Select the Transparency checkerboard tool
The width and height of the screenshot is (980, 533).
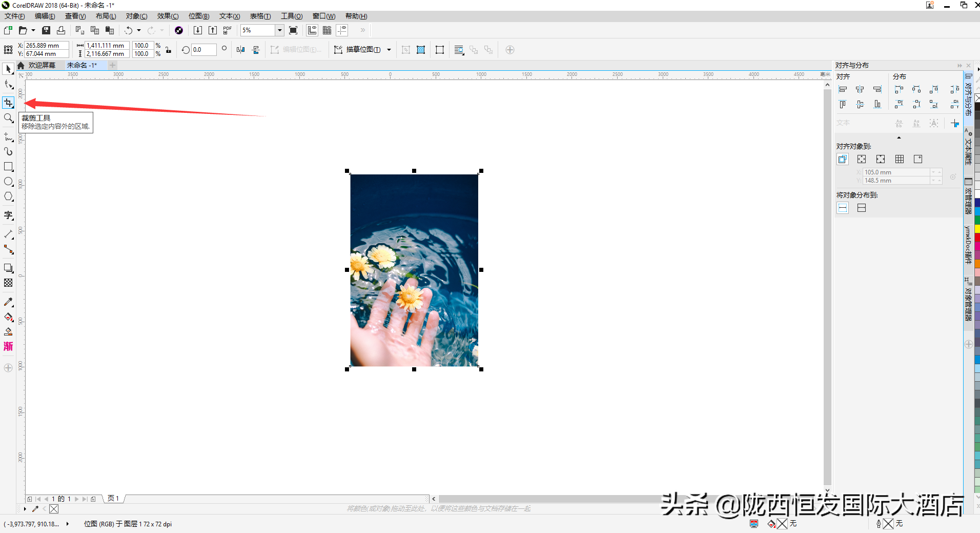coord(8,283)
